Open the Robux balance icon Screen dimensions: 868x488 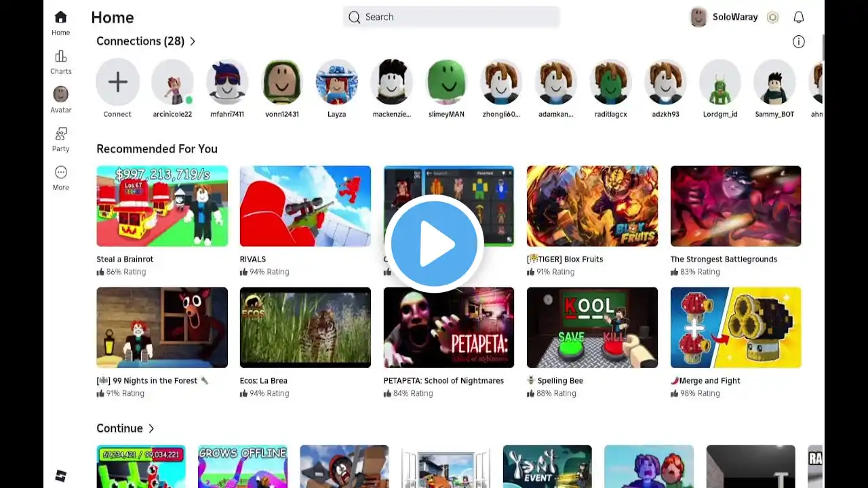click(772, 17)
